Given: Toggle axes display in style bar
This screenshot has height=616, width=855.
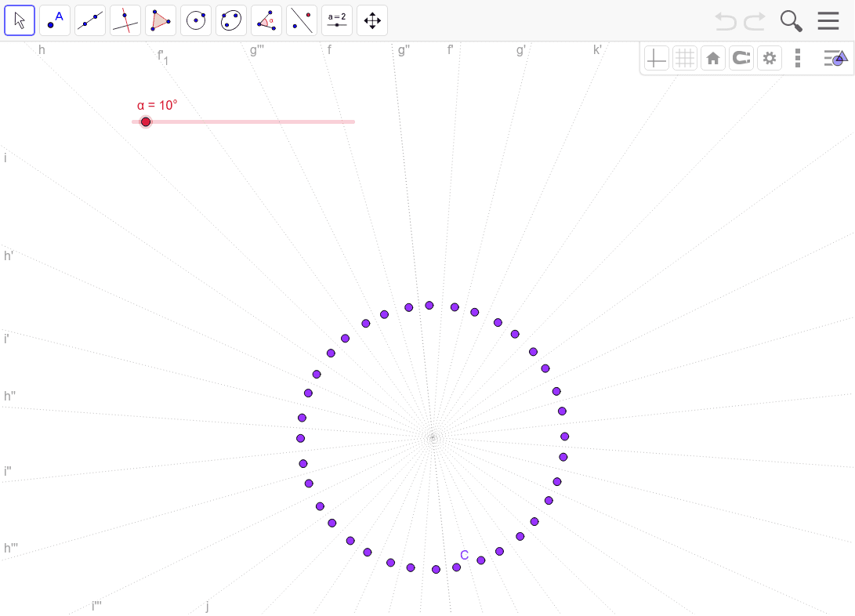Looking at the screenshot, I should (x=657, y=58).
